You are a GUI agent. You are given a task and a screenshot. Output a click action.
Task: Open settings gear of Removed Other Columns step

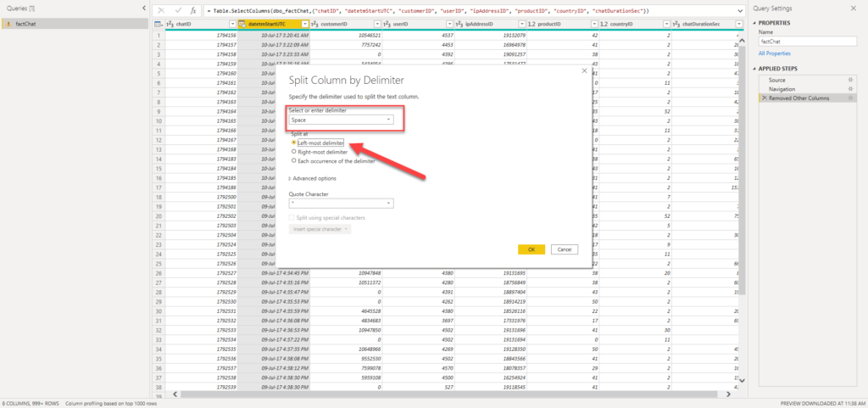850,98
